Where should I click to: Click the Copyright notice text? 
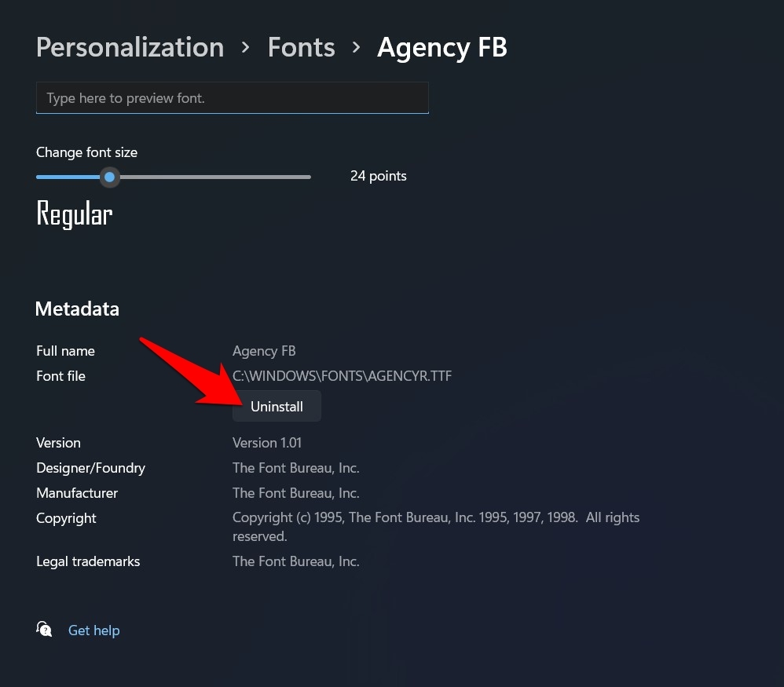[435, 527]
